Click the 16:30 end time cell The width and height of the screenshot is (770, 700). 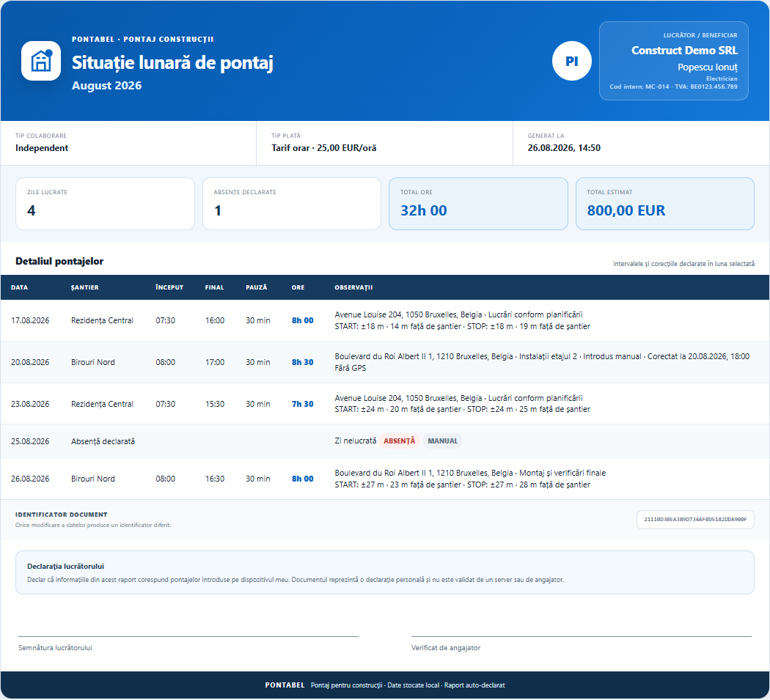[x=215, y=479]
